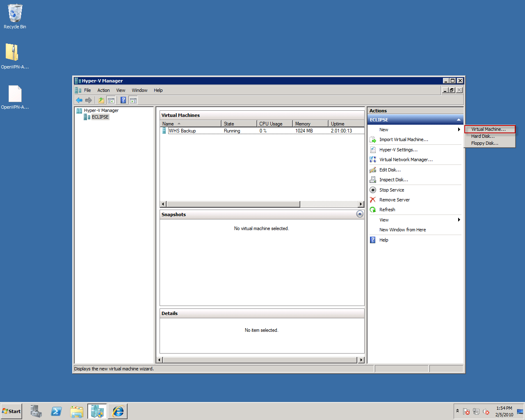The image size is (525, 420).
Task: Click the Back arrow toolbar icon
Action: pos(79,100)
